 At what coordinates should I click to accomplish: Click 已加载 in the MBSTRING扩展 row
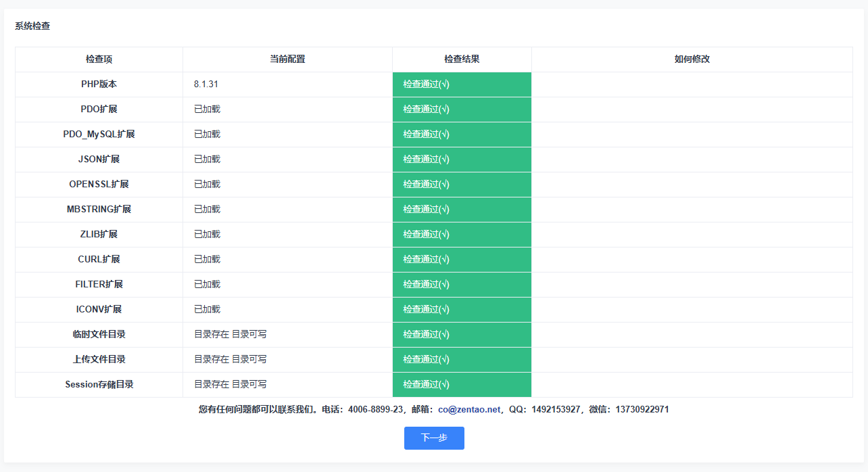(207, 210)
